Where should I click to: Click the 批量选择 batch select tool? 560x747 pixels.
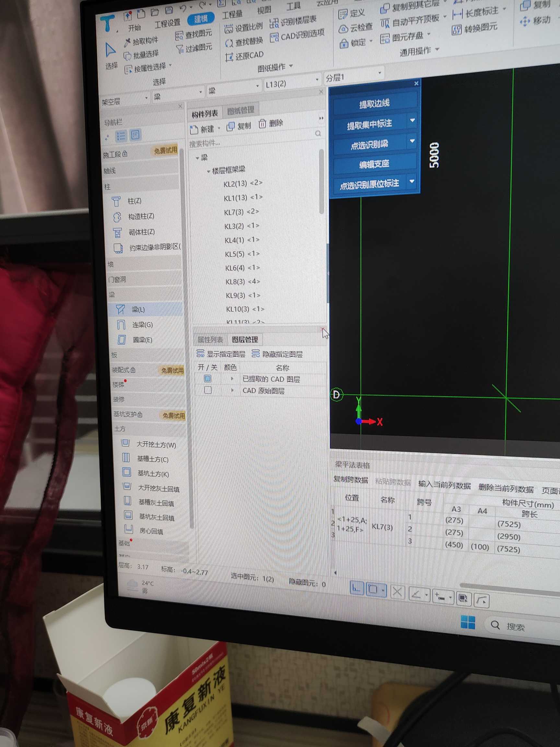tap(141, 54)
